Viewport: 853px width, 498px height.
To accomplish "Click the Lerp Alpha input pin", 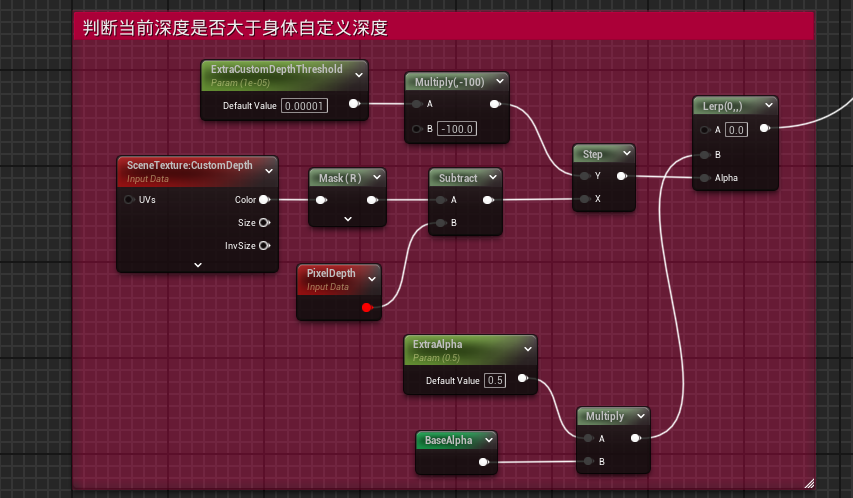I will coord(705,178).
